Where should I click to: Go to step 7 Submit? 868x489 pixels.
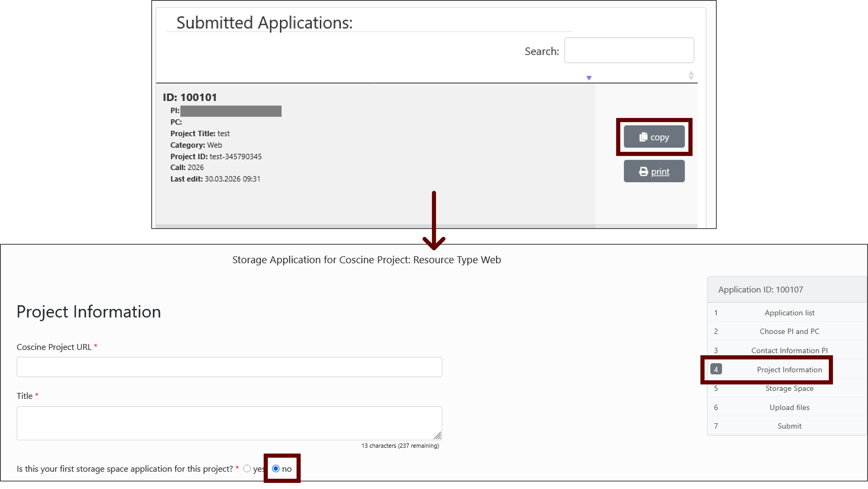pos(787,426)
